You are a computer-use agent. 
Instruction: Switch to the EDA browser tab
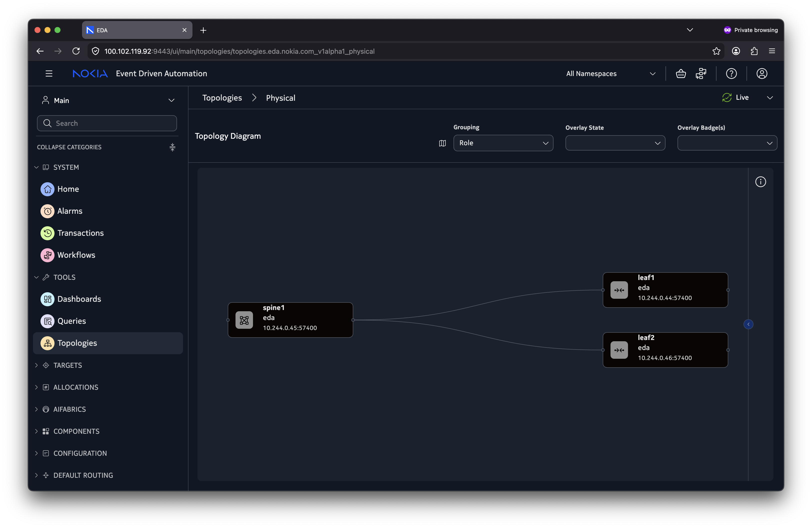coord(137,30)
